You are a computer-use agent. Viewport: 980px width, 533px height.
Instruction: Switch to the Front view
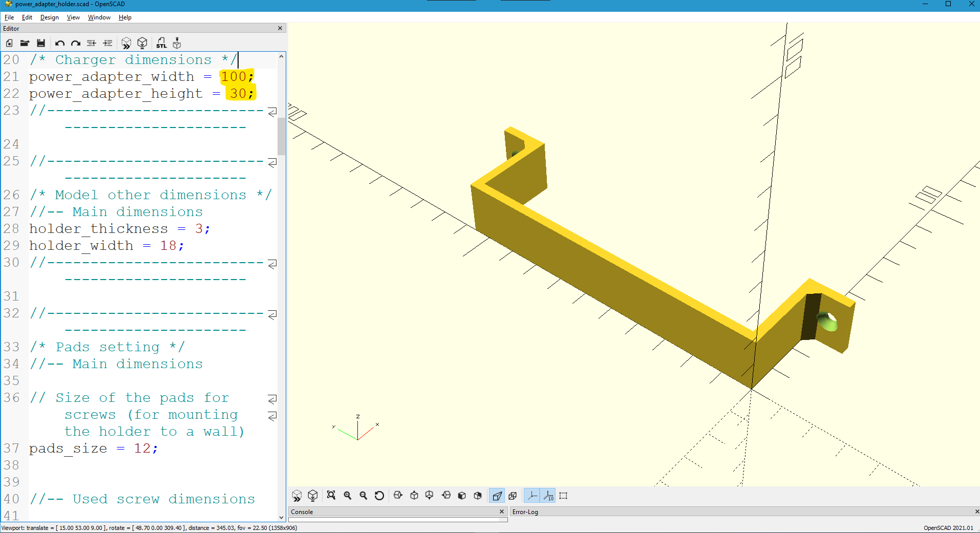coord(462,496)
